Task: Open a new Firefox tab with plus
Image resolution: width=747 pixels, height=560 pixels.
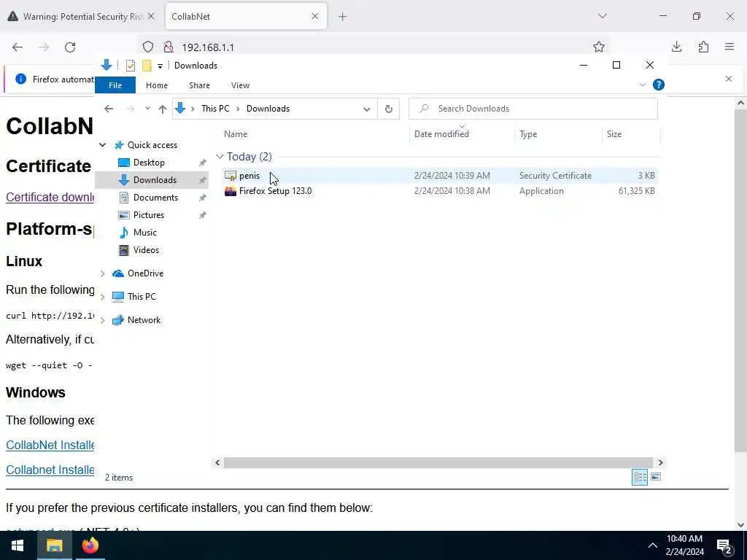Action: (x=343, y=17)
